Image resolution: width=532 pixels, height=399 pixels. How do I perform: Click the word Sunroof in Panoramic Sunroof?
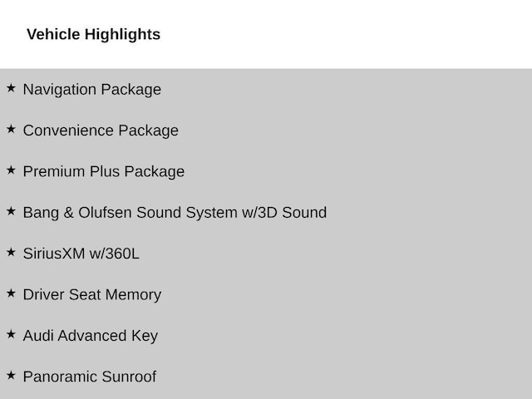(x=129, y=377)
